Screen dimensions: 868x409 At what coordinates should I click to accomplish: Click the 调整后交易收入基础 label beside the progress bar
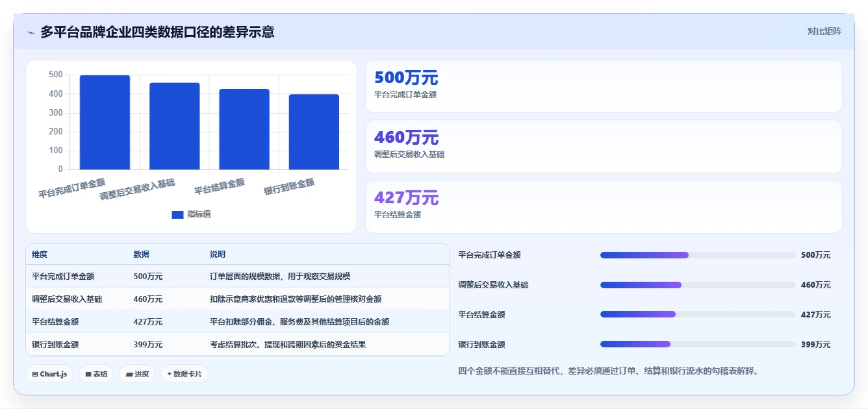[493, 285]
